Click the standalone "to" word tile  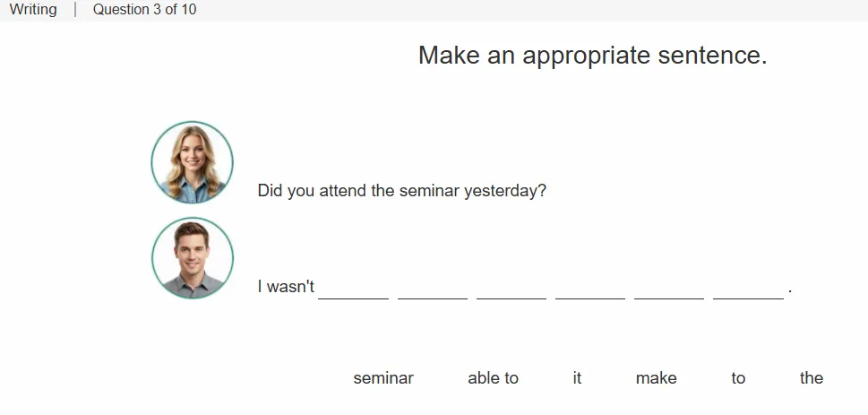coord(738,378)
